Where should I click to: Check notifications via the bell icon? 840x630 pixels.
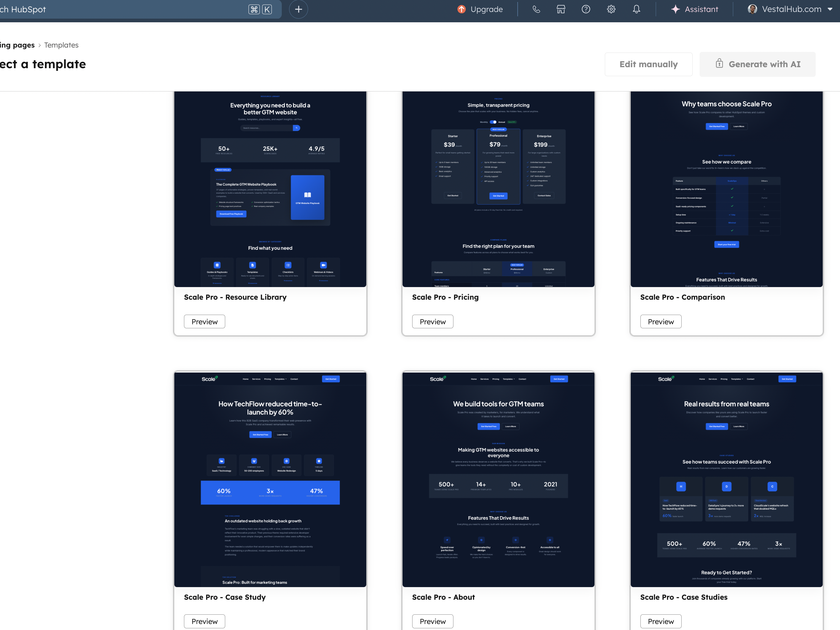click(636, 9)
